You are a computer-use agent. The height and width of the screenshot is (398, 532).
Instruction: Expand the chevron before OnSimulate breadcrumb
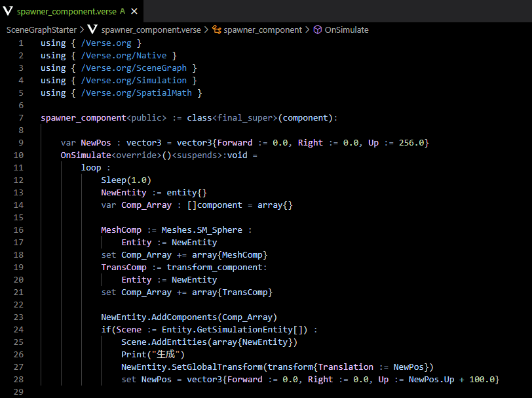click(307, 30)
